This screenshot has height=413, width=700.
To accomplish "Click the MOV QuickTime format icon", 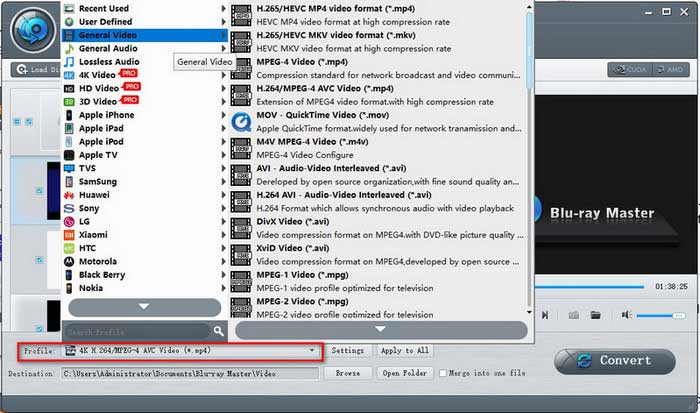I will (x=240, y=123).
